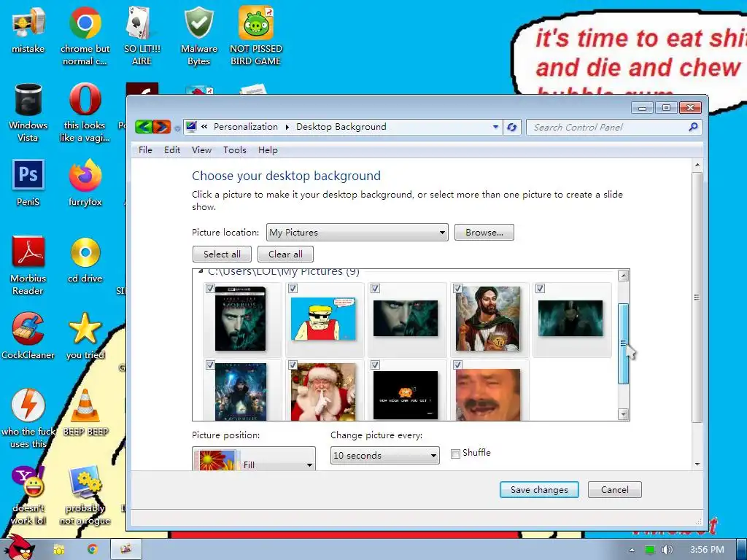Click the Select all button
Image resolution: width=747 pixels, height=560 pixels.
pyautogui.click(x=222, y=254)
